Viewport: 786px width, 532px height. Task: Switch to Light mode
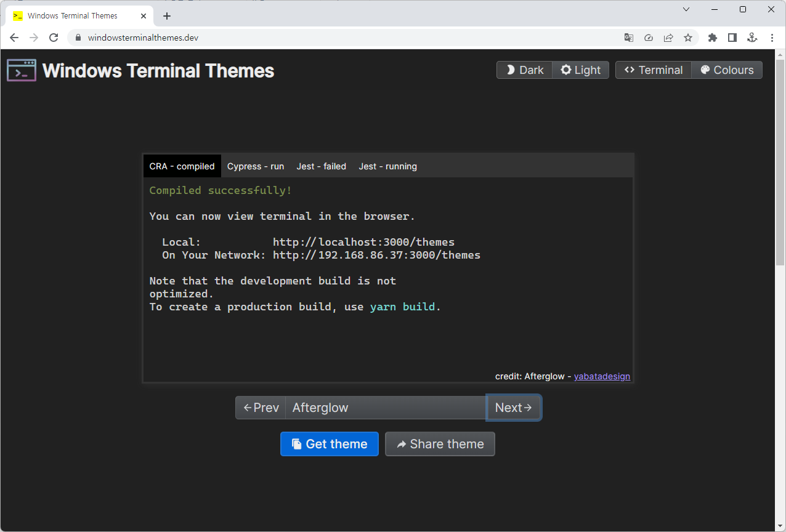coord(580,70)
